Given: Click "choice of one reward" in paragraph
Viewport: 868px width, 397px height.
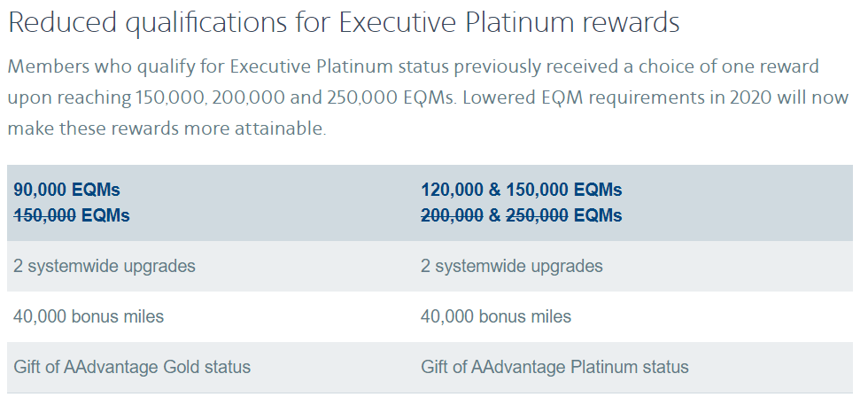Looking at the screenshot, I should pyautogui.click(x=728, y=67).
